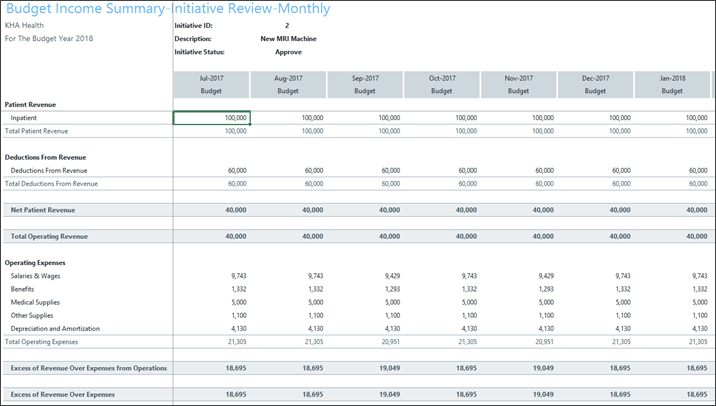Select Salaries & Wages value for Sep-2017
This screenshot has width=716, height=406.
coord(389,275)
